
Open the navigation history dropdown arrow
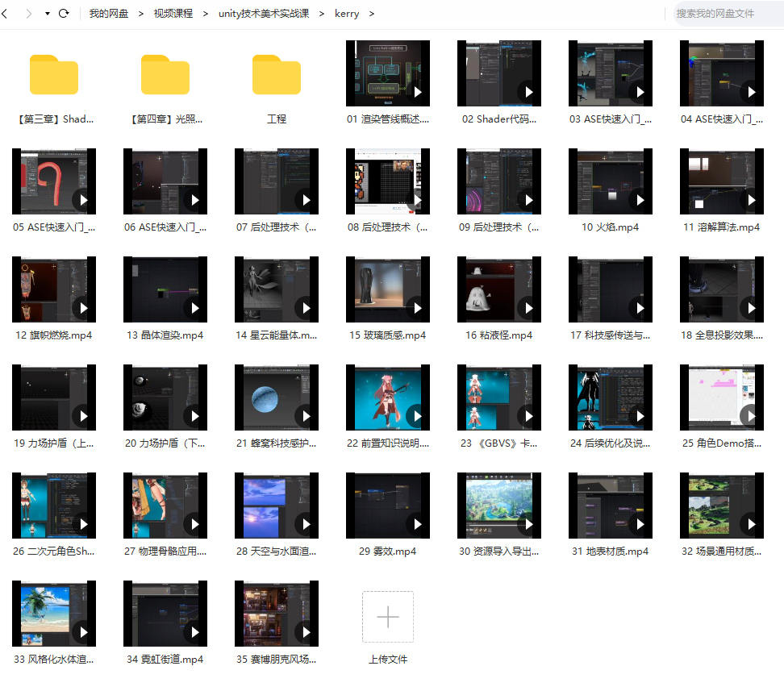pyautogui.click(x=48, y=14)
